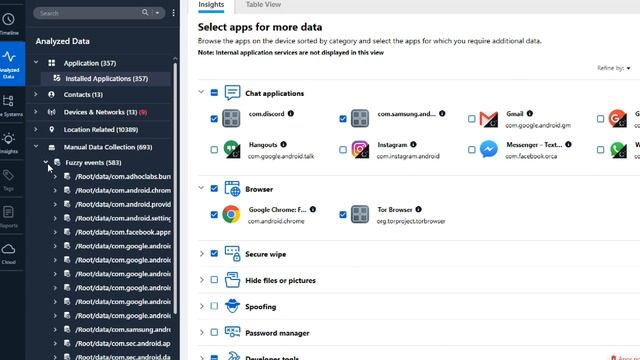Select Manual Data Collection (693) item
The height and width of the screenshot is (360, 640).
[108, 147]
